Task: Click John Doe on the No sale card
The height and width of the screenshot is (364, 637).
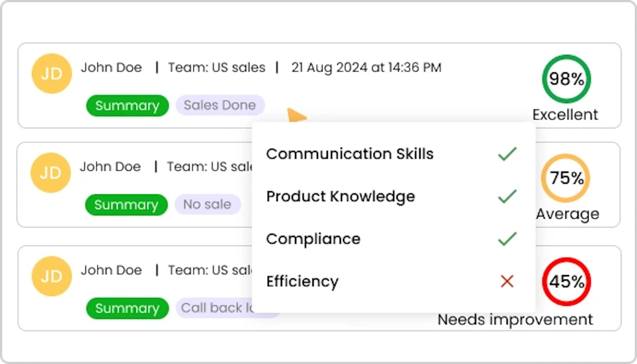Action: pos(110,166)
